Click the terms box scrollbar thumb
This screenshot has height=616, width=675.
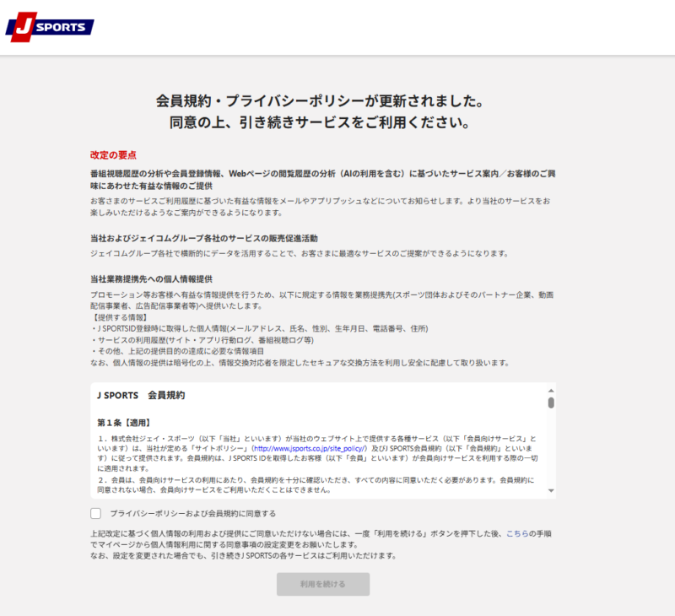coord(551,403)
